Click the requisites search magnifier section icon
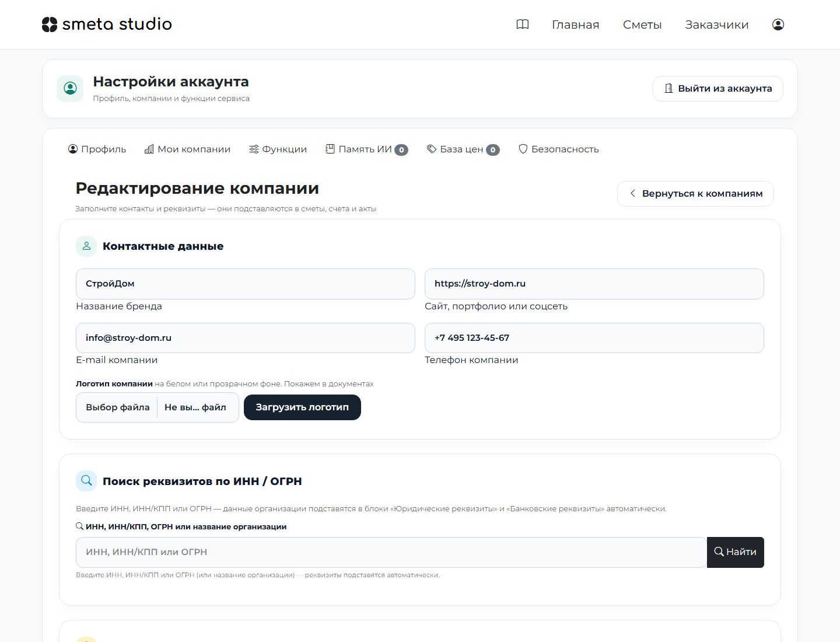840x642 pixels. click(86, 481)
